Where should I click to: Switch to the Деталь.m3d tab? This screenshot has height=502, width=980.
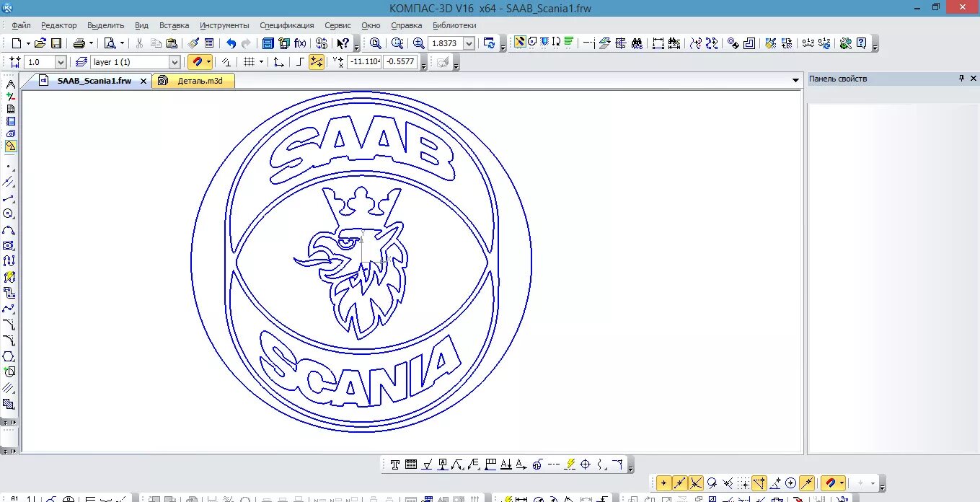pyautogui.click(x=193, y=81)
